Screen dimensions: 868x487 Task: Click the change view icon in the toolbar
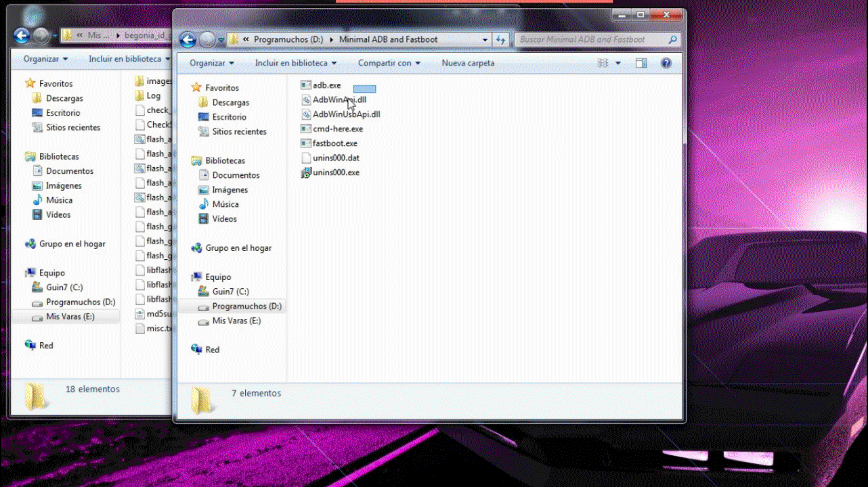[603, 63]
